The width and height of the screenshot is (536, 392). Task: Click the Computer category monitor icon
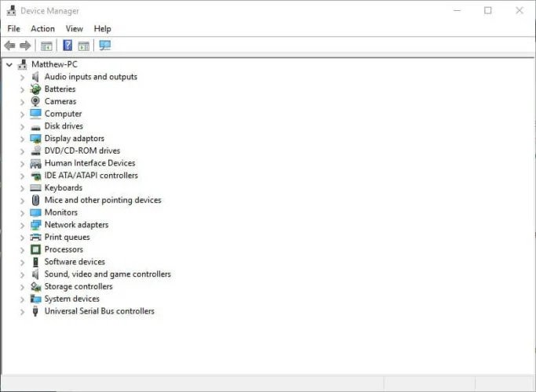tap(35, 114)
